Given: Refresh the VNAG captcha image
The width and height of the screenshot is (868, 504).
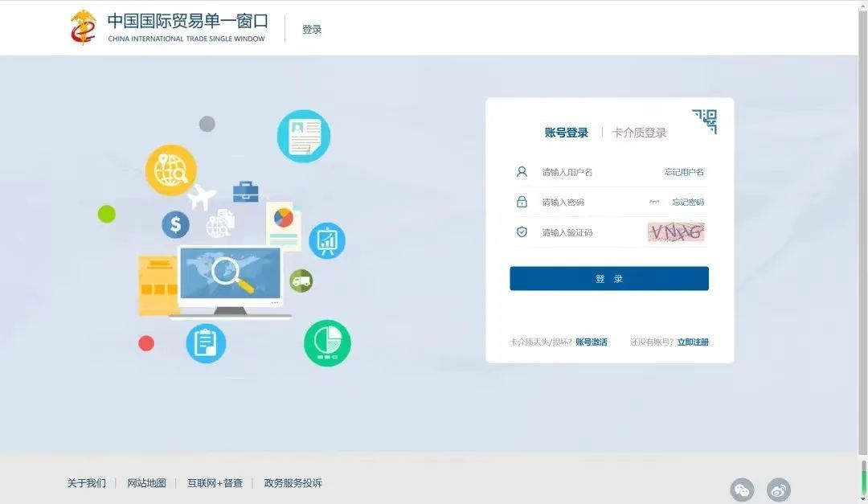Looking at the screenshot, I should click(676, 232).
